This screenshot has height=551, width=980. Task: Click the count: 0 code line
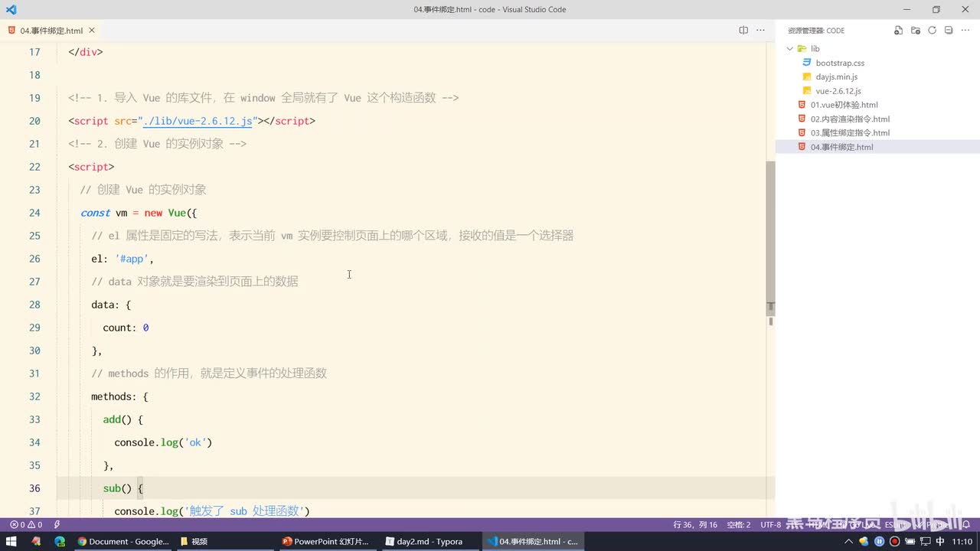(x=126, y=328)
